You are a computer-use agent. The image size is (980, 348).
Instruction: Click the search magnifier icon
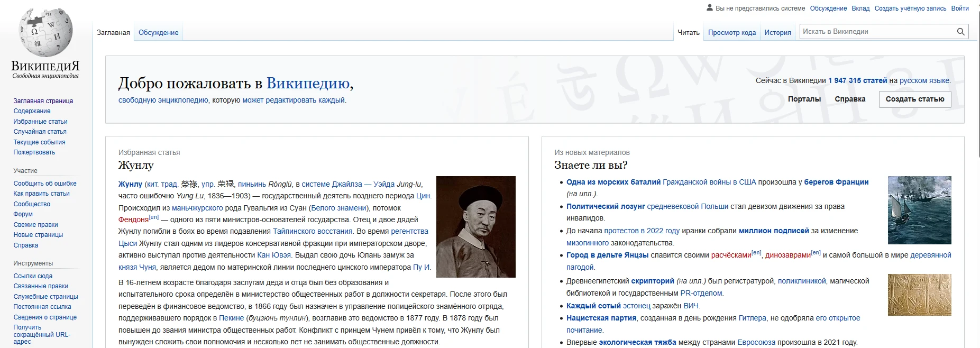(x=960, y=32)
